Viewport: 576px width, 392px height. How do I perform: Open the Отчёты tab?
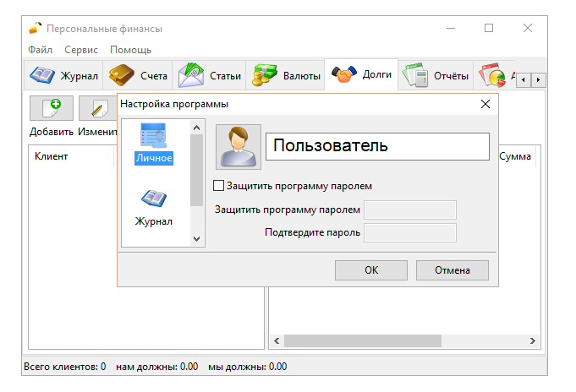(x=436, y=75)
